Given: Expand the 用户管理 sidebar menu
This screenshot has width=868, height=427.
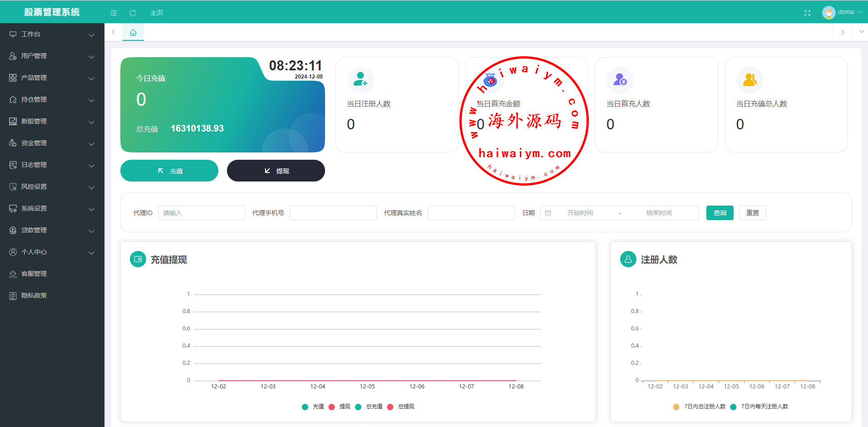Looking at the screenshot, I should tap(52, 56).
